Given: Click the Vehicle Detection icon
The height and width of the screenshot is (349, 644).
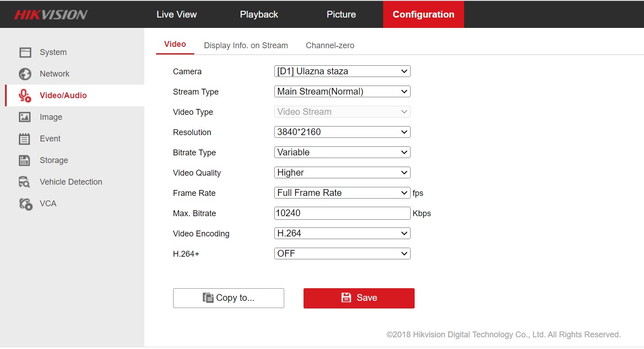Looking at the screenshot, I should coord(24,182).
